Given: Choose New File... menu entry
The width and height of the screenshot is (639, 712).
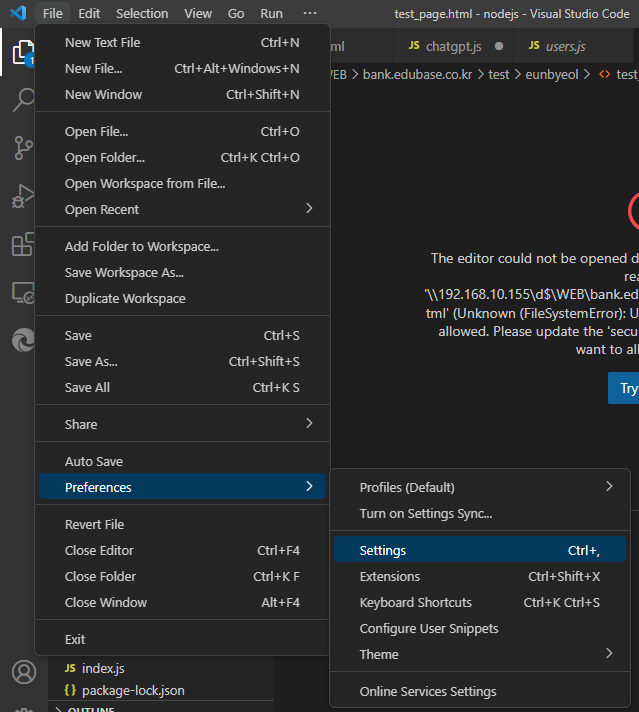Looking at the screenshot, I should pos(182,69).
